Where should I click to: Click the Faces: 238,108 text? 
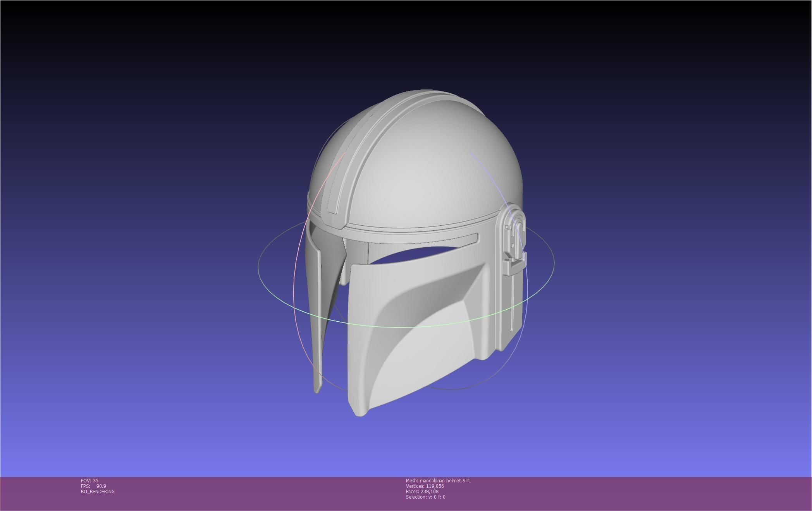pyautogui.click(x=422, y=491)
